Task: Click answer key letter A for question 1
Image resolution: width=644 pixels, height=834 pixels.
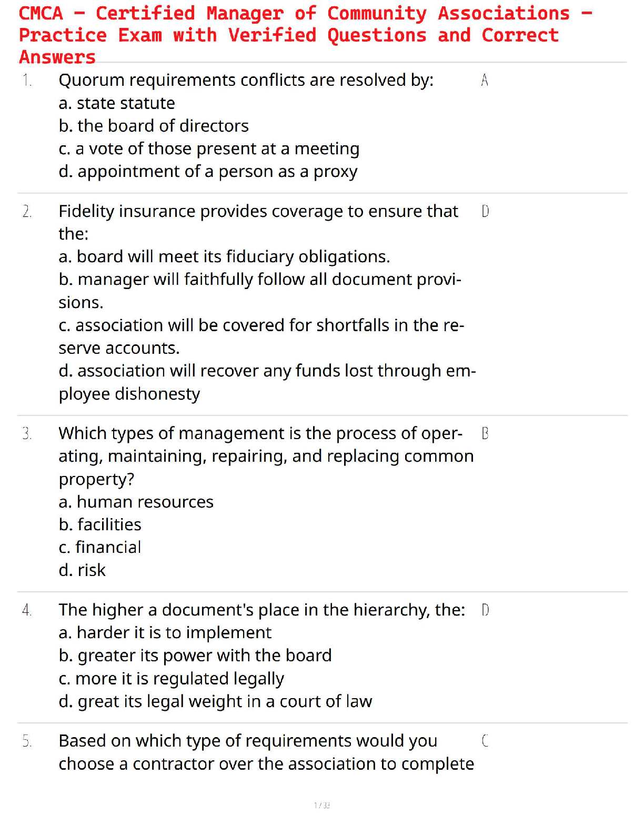Action: coord(485,81)
